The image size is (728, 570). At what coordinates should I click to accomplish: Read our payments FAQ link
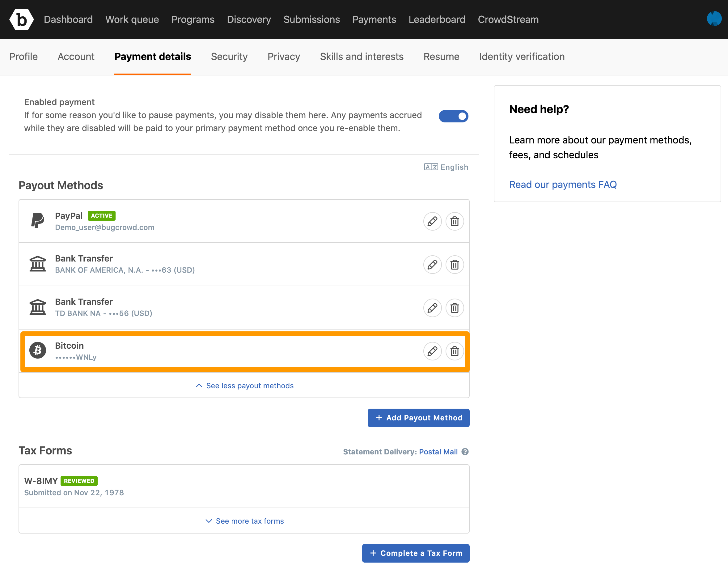click(x=563, y=185)
